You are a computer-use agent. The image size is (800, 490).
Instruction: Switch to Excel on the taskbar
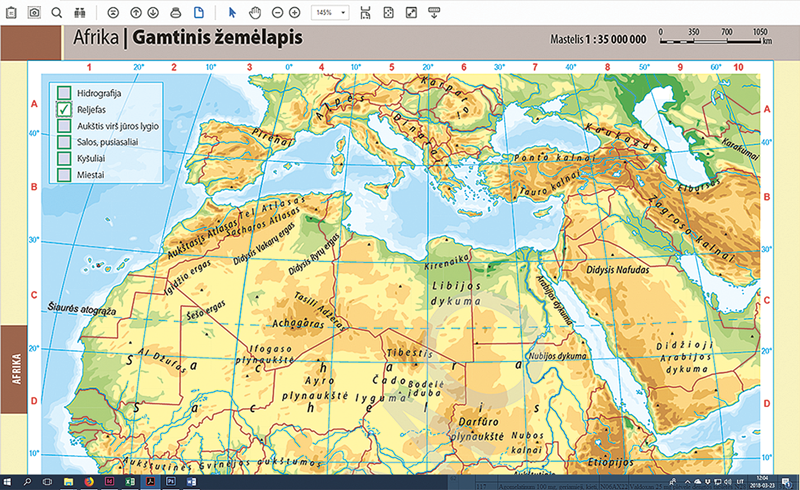pyautogui.click(x=130, y=481)
